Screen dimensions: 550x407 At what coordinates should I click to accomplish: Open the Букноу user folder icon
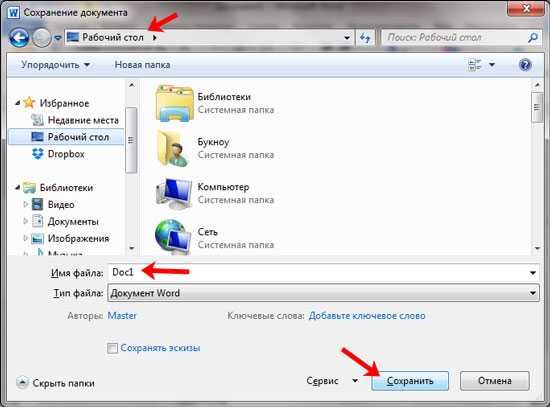tap(173, 148)
